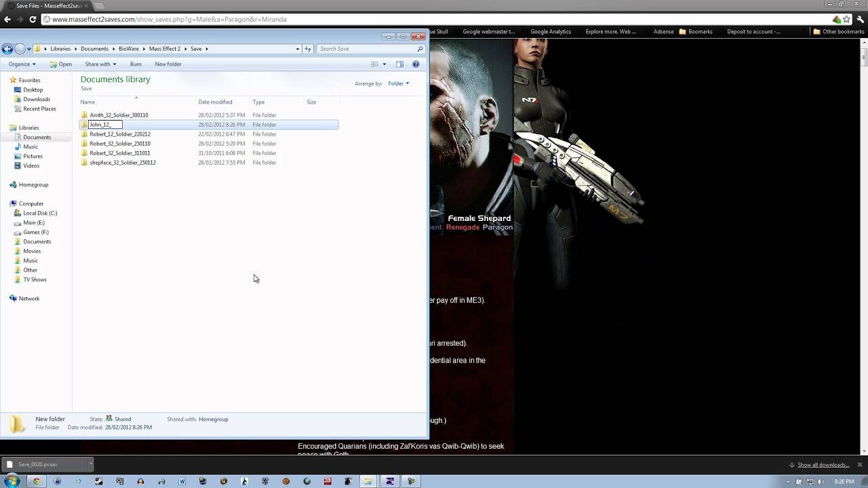
Task: Select Desktop in Favorites
Action: pyautogui.click(x=33, y=89)
